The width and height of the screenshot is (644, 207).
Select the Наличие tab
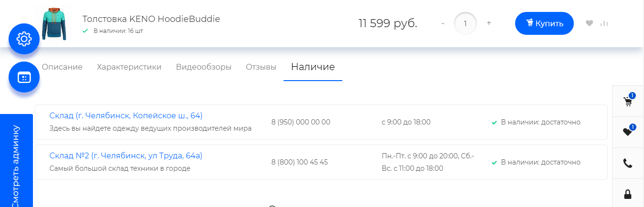click(313, 67)
